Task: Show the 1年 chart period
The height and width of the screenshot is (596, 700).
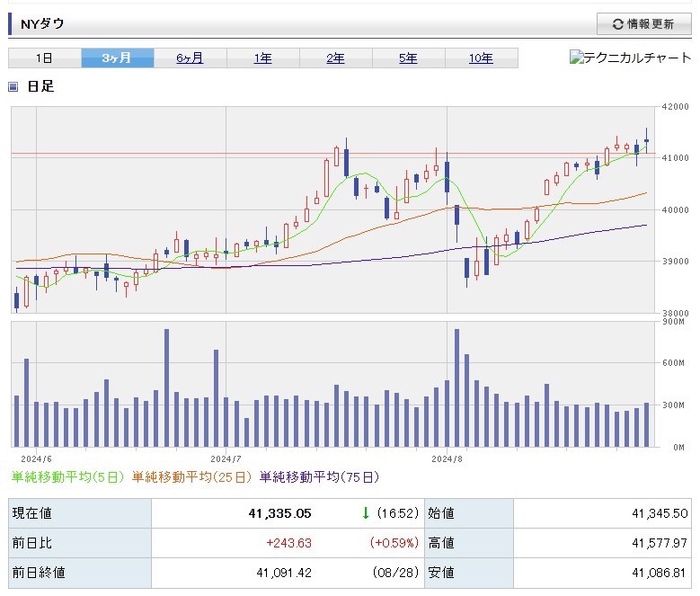Action: click(x=262, y=58)
